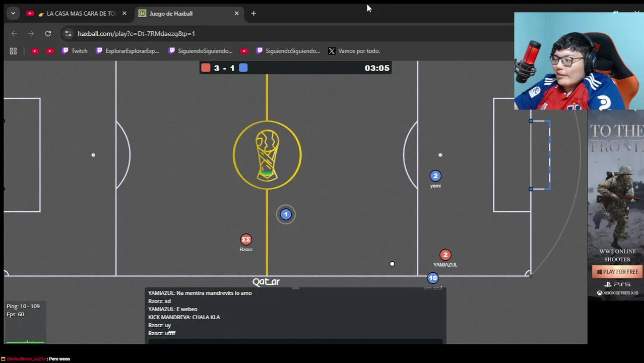The image size is (644, 363).
Task: Click chat line 'Na mentira mandrevits lo amo'
Action: [200, 293]
